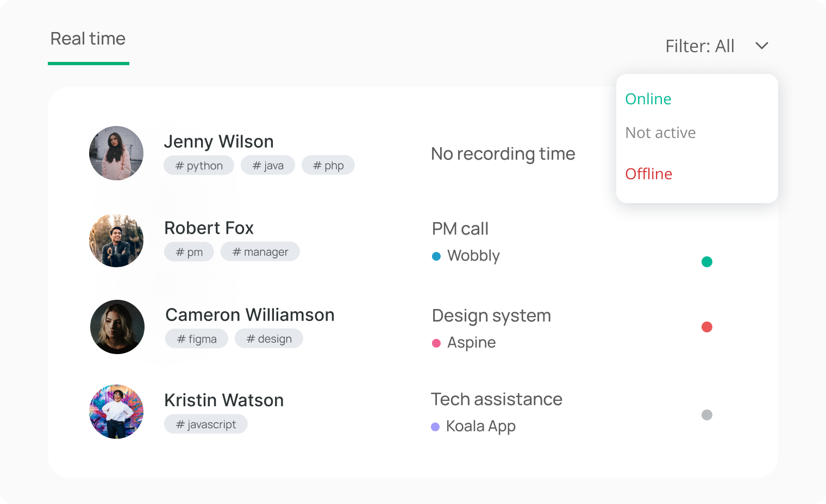Click the blue Wobbly project dot
The image size is (826, 504).
(x=436, y=256)
